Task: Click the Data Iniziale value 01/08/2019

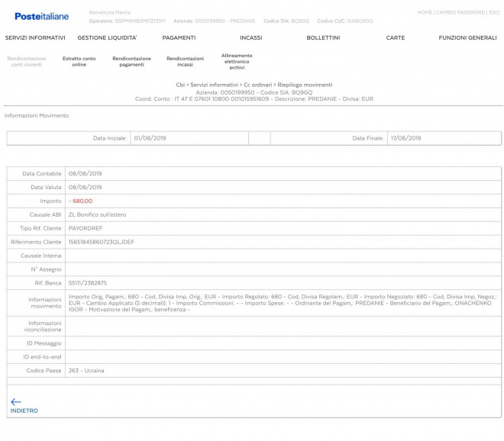Action: click(x=149, y=138)
